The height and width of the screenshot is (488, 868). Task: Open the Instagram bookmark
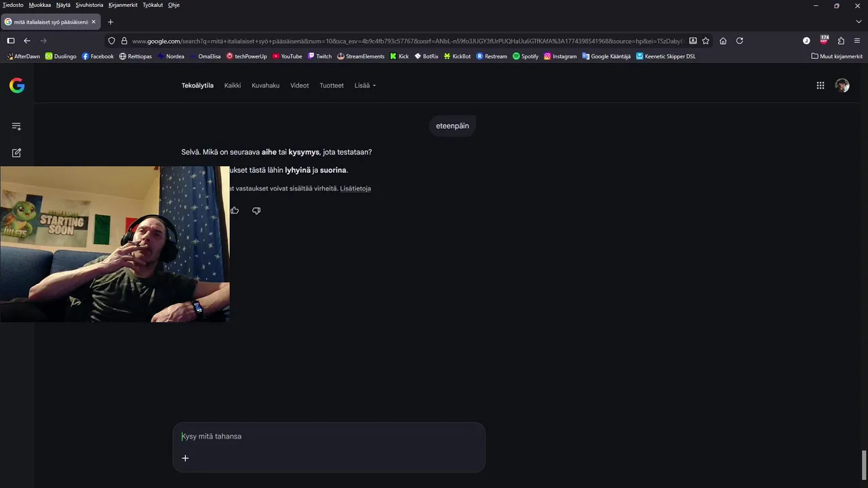pos(560,56)
